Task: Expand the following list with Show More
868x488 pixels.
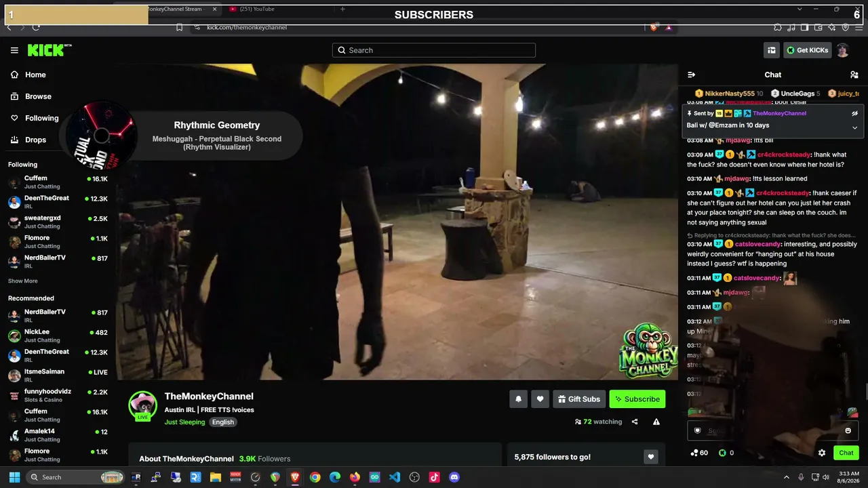Action: tap(23, 281)
